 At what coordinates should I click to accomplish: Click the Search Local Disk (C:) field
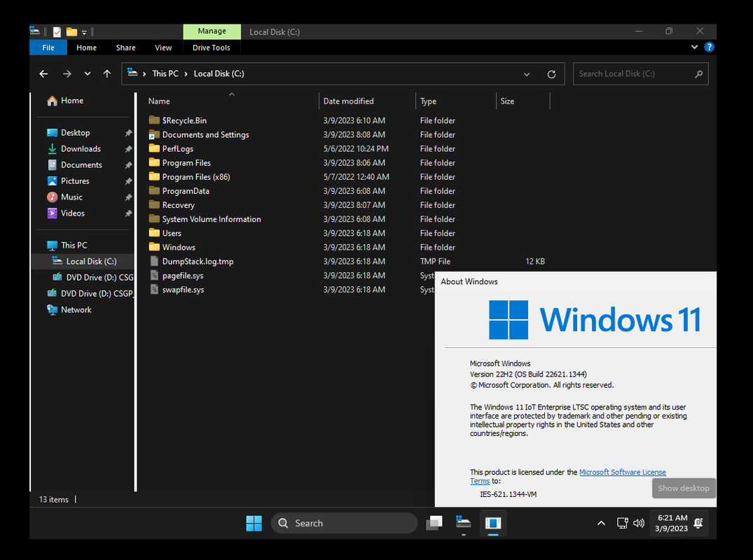pos(641,74)
